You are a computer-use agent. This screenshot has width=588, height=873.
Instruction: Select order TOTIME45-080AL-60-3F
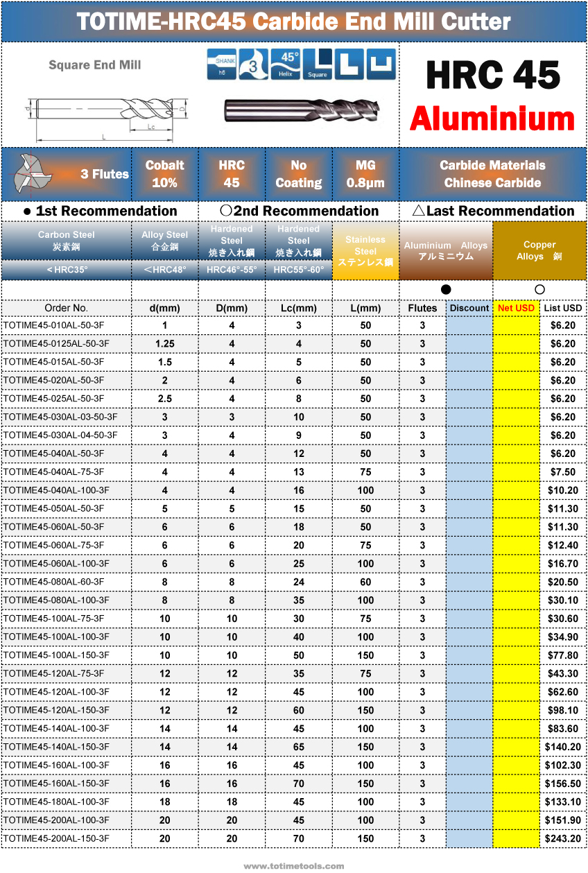53,582
